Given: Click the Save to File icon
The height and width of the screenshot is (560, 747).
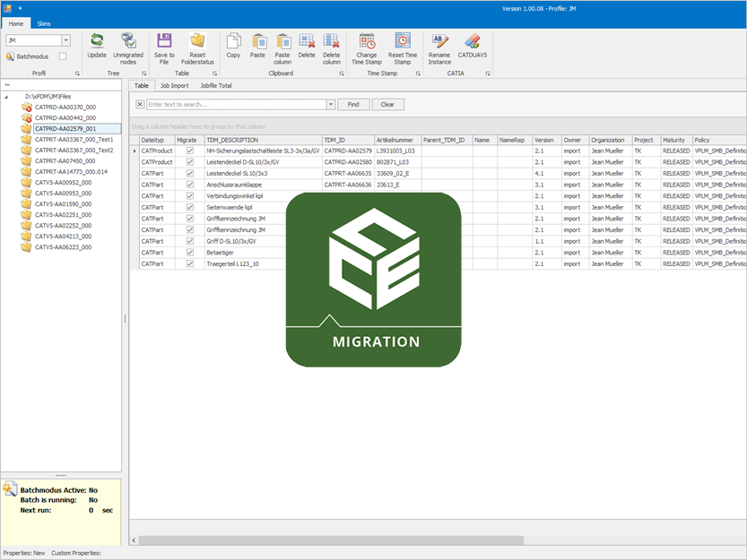Looking at the screenshot, I should coord(164,41).
